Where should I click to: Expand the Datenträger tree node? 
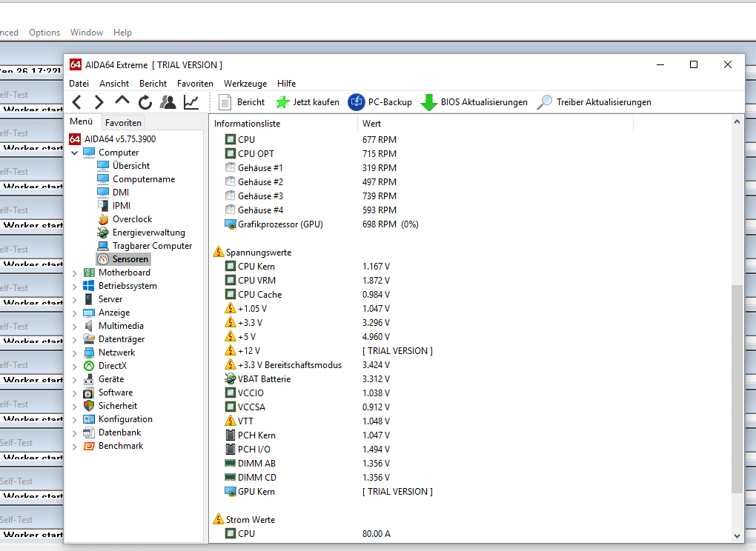pos(75,339)
